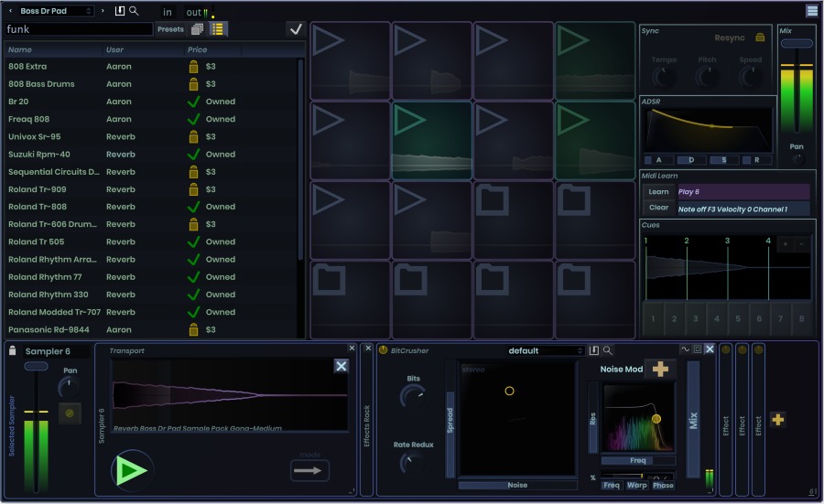Go to next preset with right arrow
Image resolution: width=824 pixels, height=504 pixels.
(103, 11)
